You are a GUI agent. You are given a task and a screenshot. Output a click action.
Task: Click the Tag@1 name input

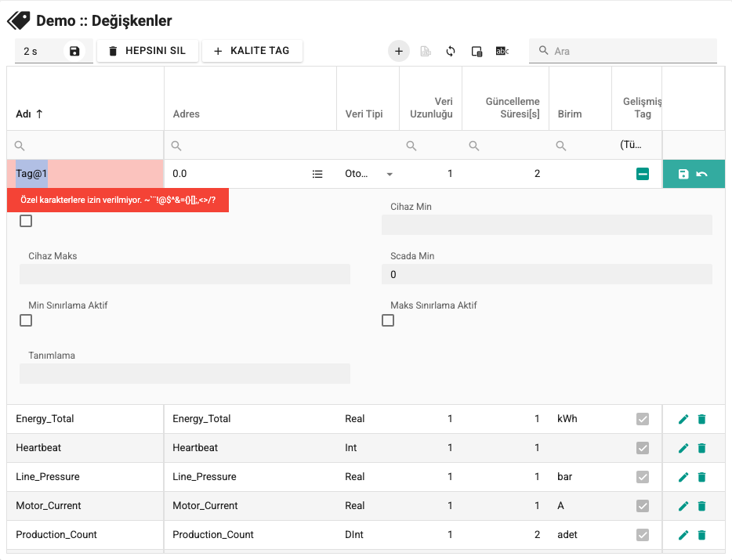(85, 174)
